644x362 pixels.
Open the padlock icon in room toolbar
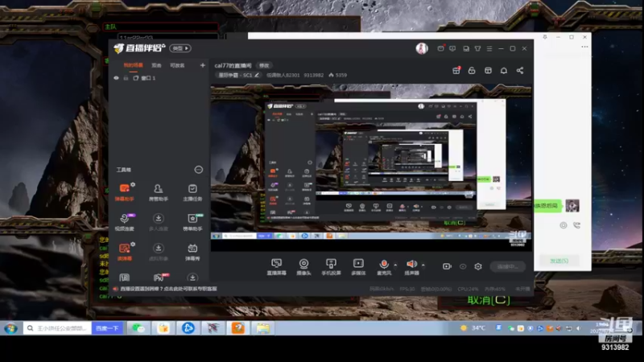pos(472,71)
